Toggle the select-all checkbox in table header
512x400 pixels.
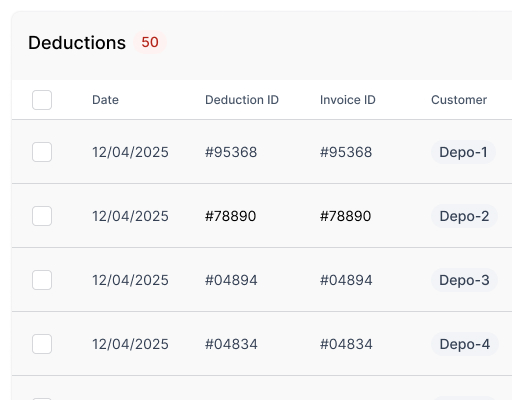click(x=42, y=100)
